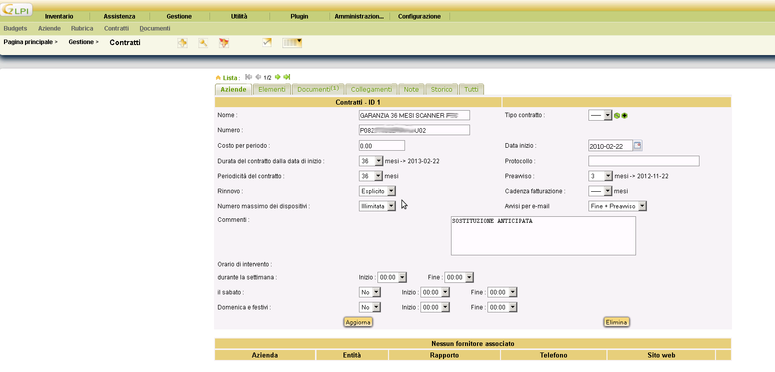
Task: Open the Tipo contratto dropdown
Action: coord(600,115)
